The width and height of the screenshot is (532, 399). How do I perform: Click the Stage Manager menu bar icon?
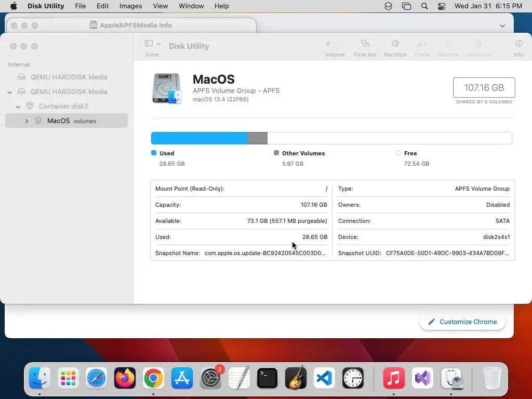(406, 6)
